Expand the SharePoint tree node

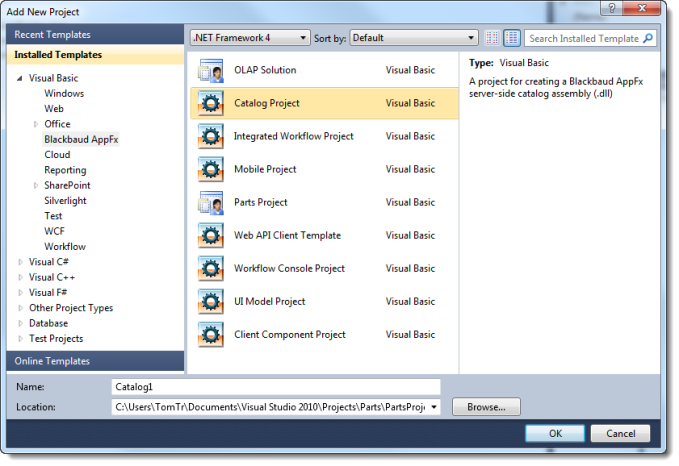(x=36, y=185)
